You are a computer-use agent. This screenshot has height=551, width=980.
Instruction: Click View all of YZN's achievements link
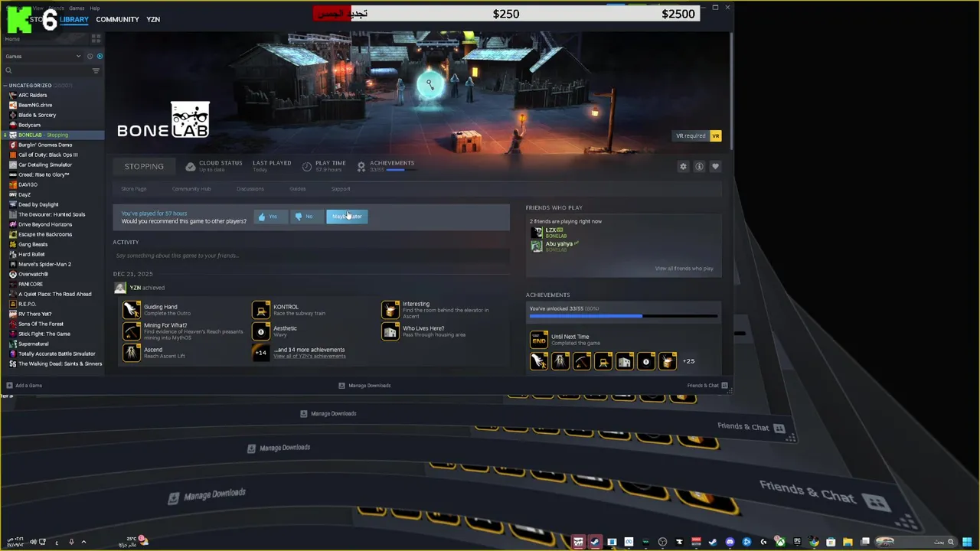click(x=309, y=357)
